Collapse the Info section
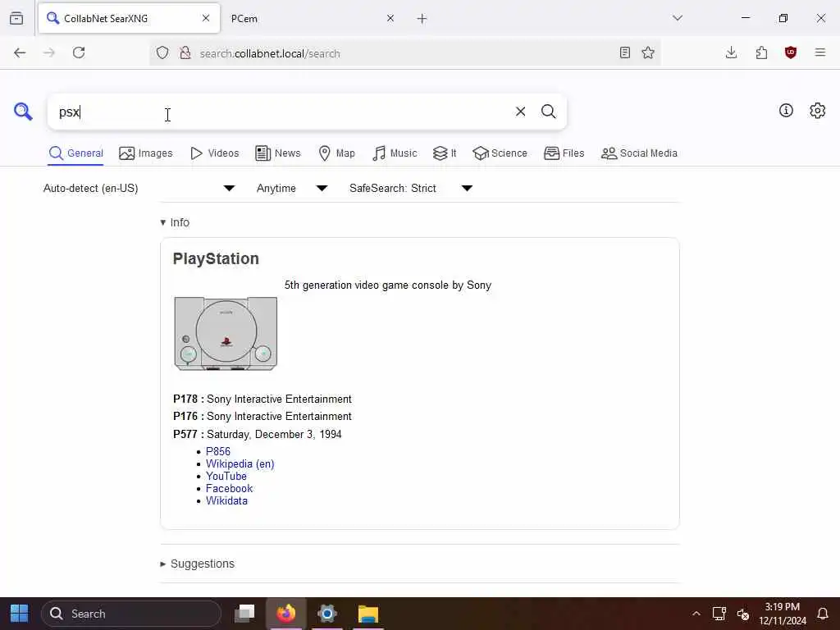The image size is (840, 630). [x=175, y=222]
